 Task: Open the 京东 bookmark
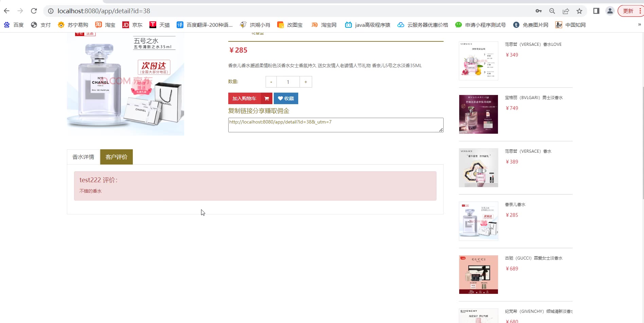tap(132, 25)
